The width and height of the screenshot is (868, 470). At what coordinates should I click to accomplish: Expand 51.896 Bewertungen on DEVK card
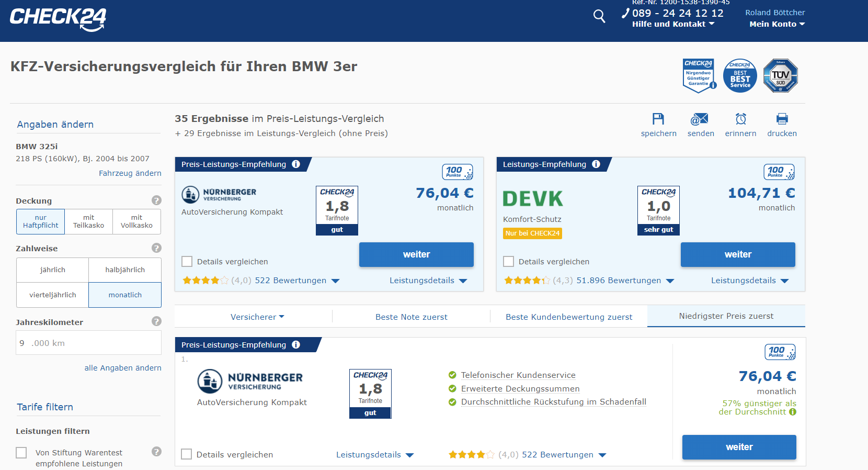pos(625,281)
